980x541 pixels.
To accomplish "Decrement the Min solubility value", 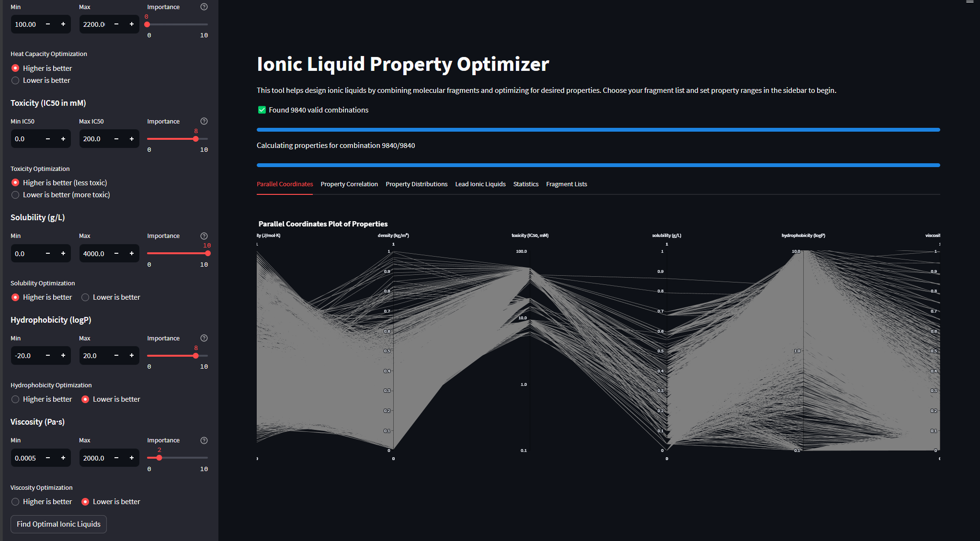I will (x=47, y=253).
